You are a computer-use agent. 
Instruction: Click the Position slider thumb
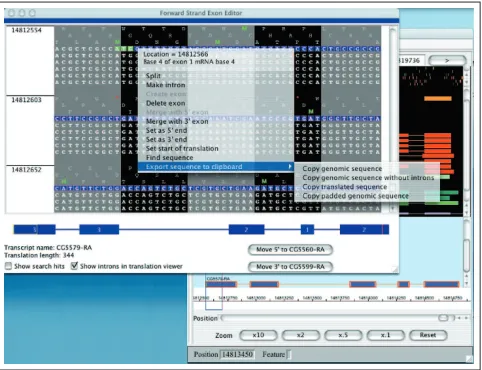pos(443,318)
